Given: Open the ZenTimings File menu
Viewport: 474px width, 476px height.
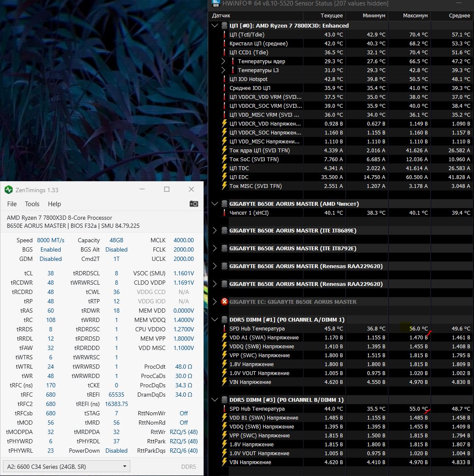Looking at the screenshot, I should [12, 204].
